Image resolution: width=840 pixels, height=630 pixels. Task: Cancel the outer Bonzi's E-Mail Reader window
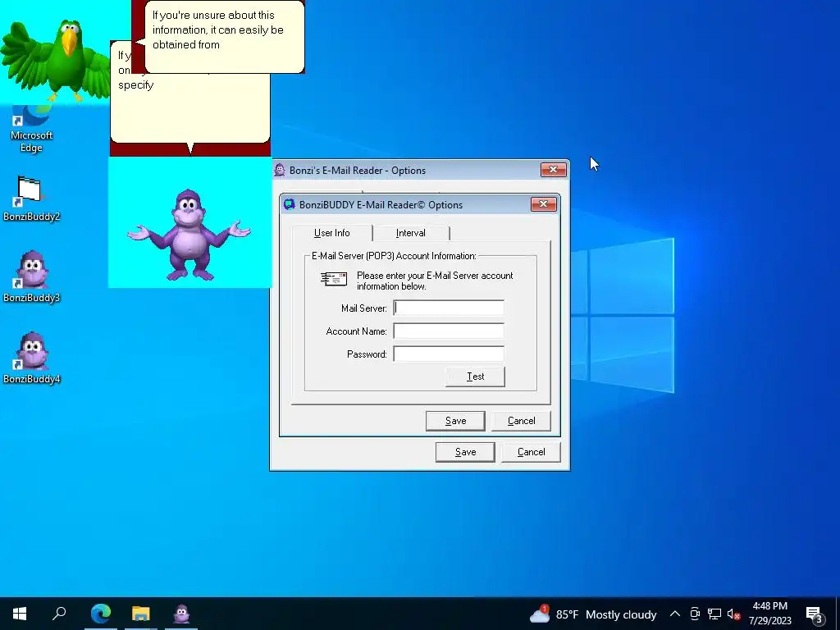pyautogui.click(x=531, y=452)
